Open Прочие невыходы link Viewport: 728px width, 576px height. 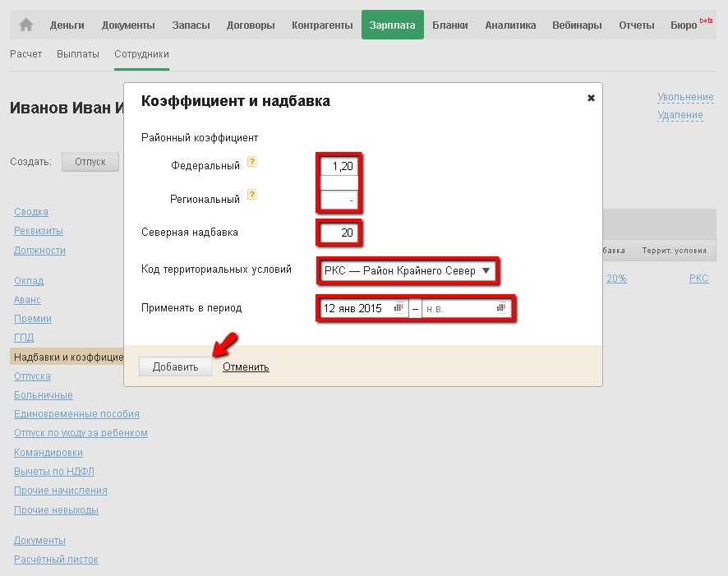point(56,509)
